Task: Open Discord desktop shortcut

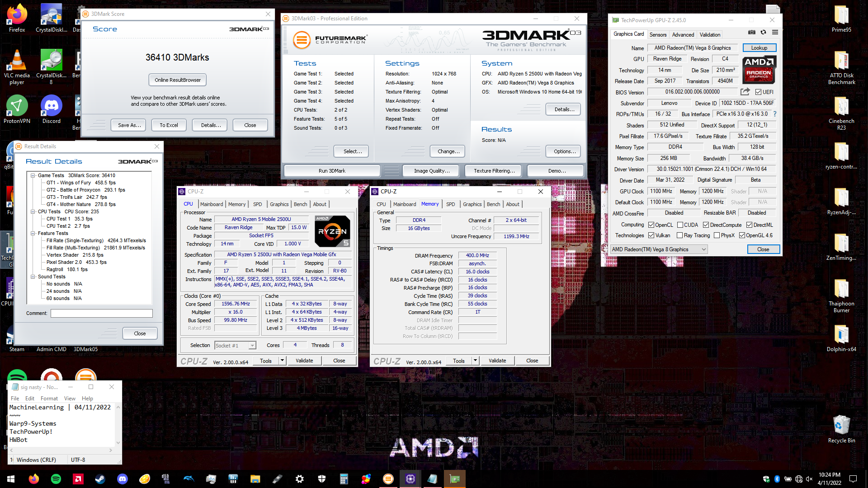Action: click(x=51, y=109)
